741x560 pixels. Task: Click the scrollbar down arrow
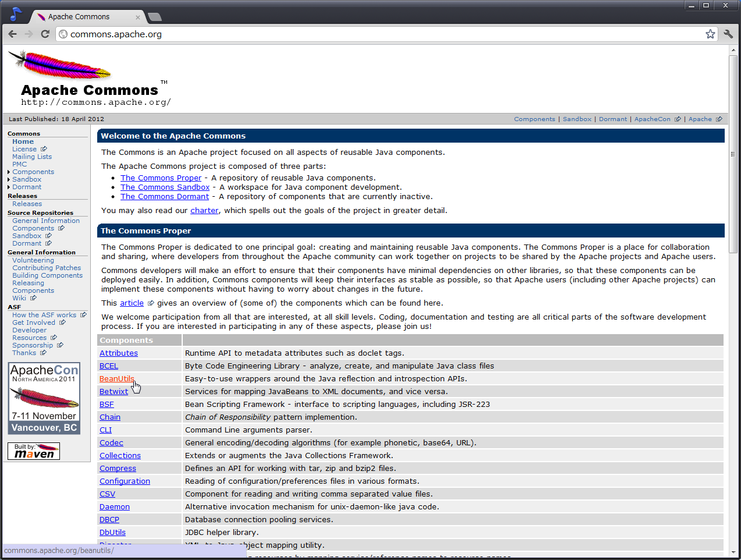[733, 552]
